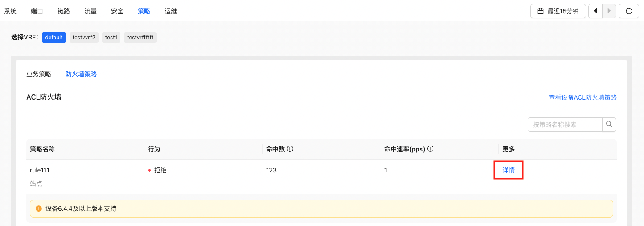The width and height of the screenshot is (644, 226).
Task: Click info icon beside 命中速率(pps)
Action: (431, 149)
